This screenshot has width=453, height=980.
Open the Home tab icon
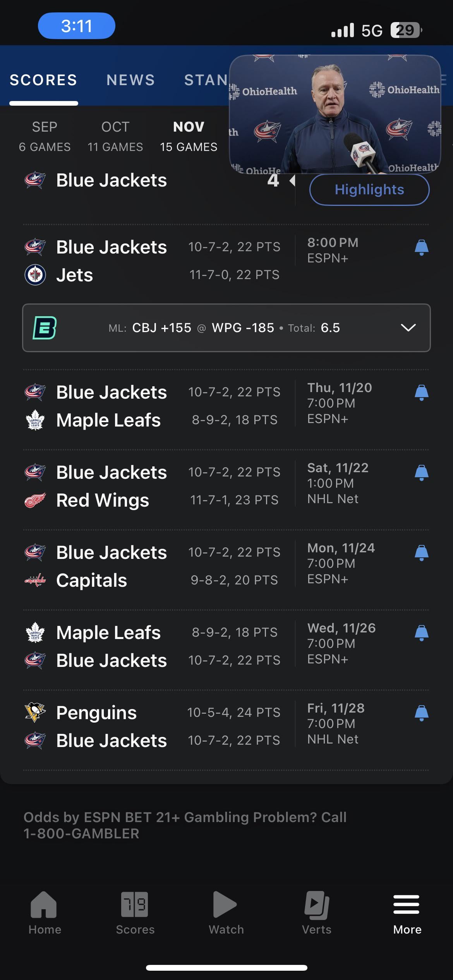[44, 905]
